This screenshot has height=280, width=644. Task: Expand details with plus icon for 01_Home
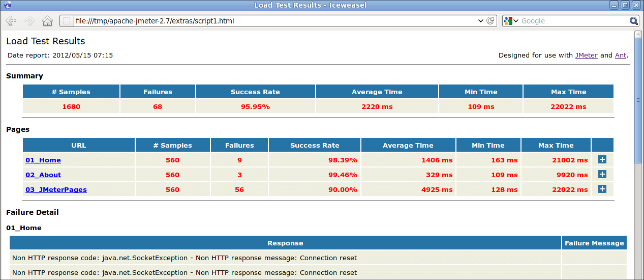point(602,160)
